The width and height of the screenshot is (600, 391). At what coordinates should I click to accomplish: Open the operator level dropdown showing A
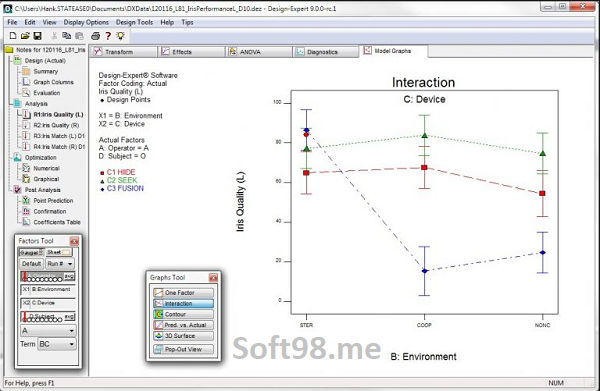pos(48,331)
